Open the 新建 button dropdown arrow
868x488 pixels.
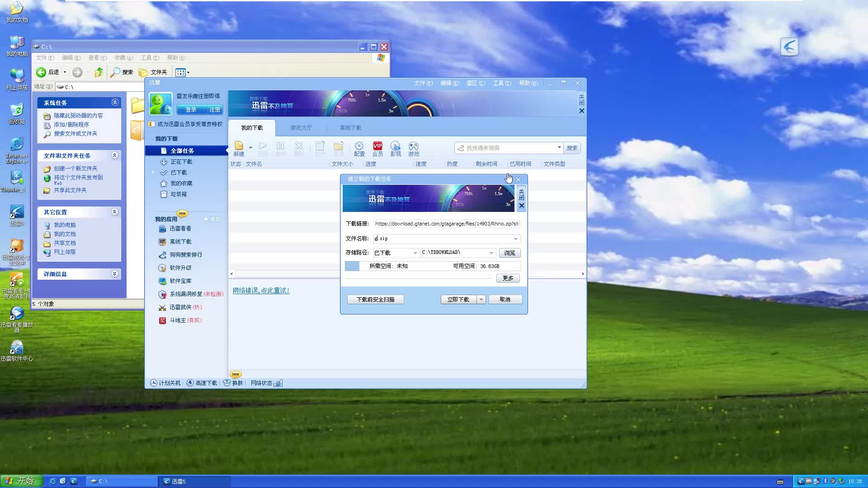point(250,148)
